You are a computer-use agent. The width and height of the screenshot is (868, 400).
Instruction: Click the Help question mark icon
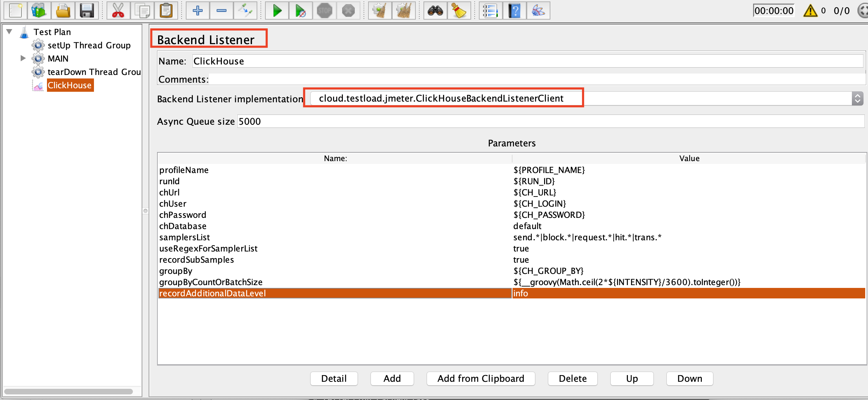coord(514,11)
